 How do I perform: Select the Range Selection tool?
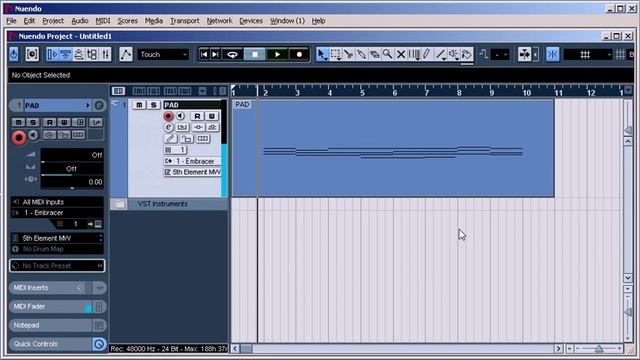336,54
